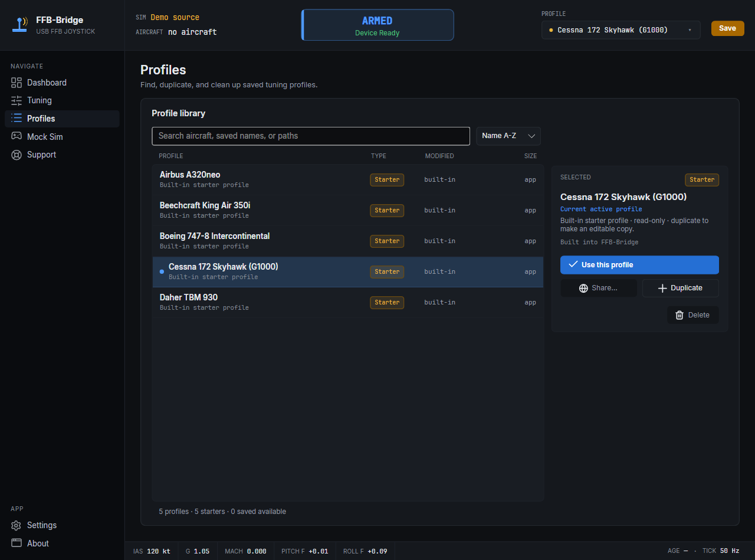
Task: Click the FFB-Bridge joystick logo icon
Action: (x=21, y=25)
